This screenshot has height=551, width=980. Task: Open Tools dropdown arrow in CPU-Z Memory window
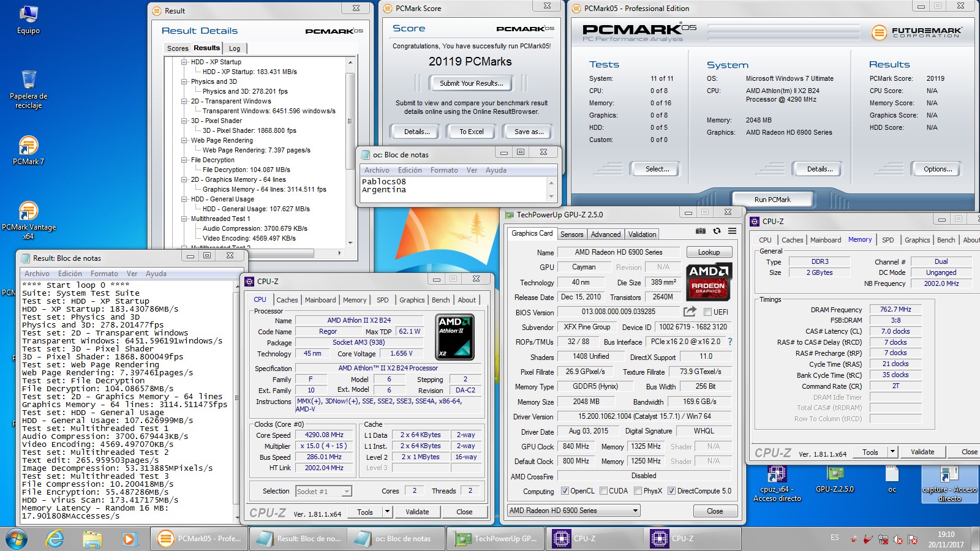[x=892, y=452]
